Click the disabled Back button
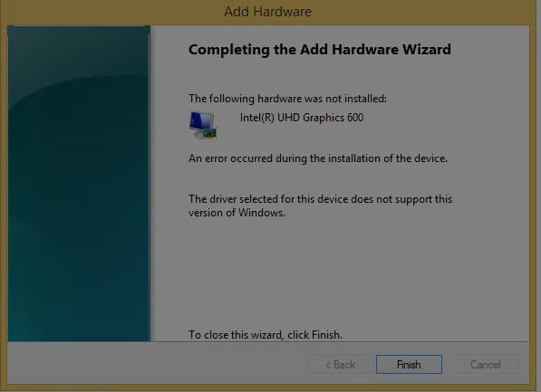Viewport: 541px width, 392px height. click(x=340, y=365)
